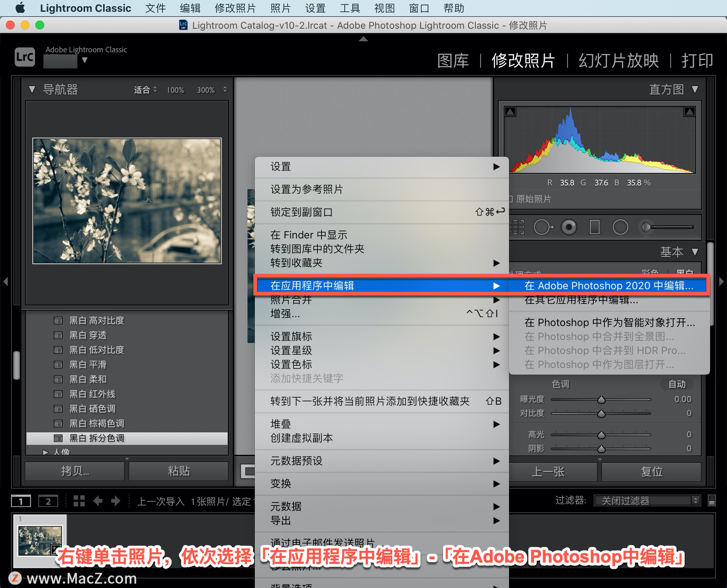Click the 自动 tone button
The image size is (727, 588).
click(x=677, y=384)
